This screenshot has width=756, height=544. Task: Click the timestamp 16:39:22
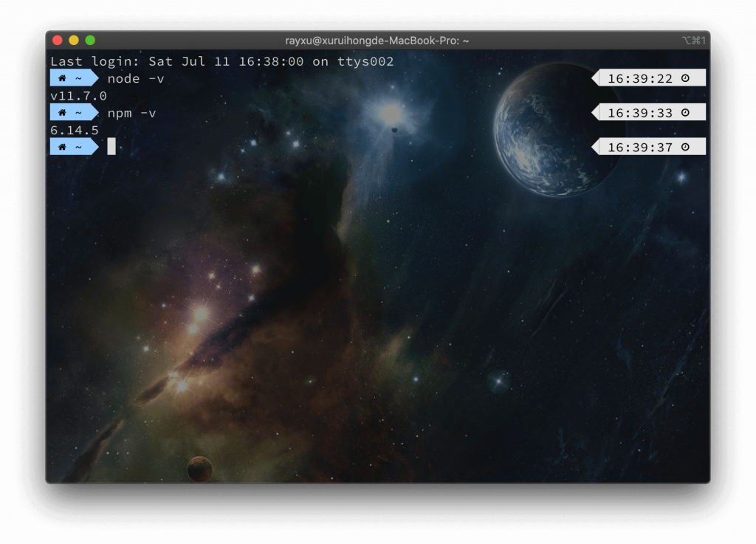click(640, 78)
